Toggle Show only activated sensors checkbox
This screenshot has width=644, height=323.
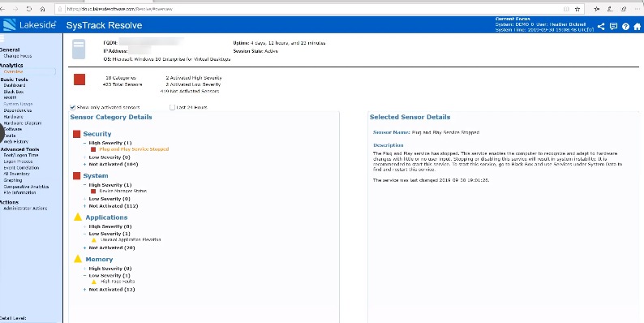coord(73,107)
